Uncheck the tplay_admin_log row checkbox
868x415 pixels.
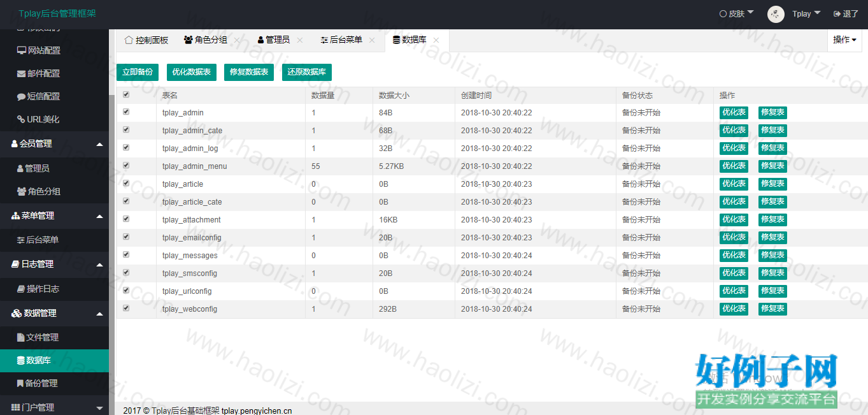[x=126, y=147]
